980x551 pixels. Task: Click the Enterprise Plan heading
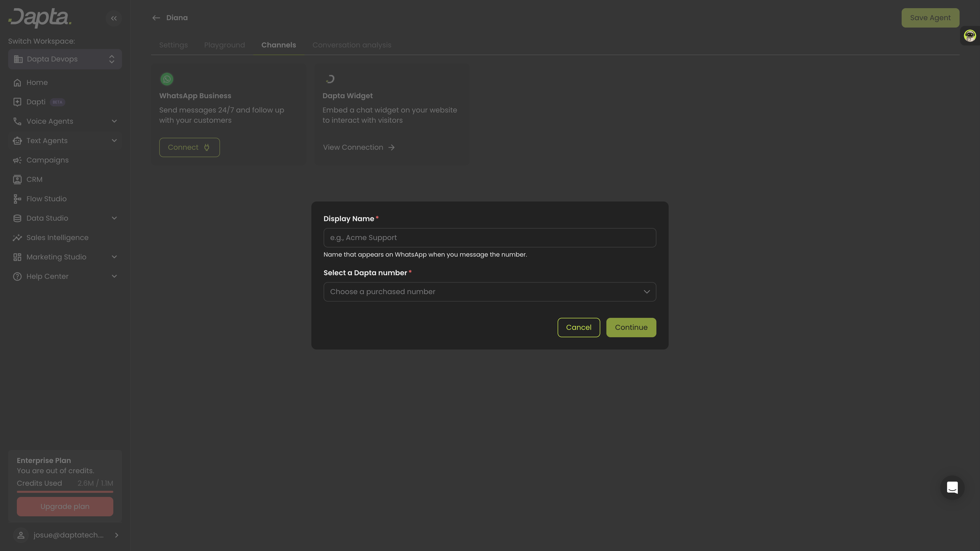(44, 460)
